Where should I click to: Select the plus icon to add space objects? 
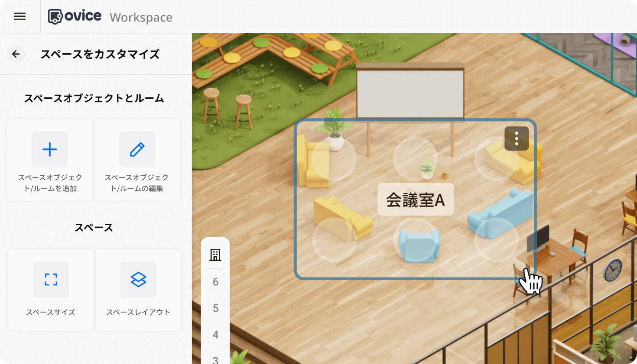click(49, 149)
